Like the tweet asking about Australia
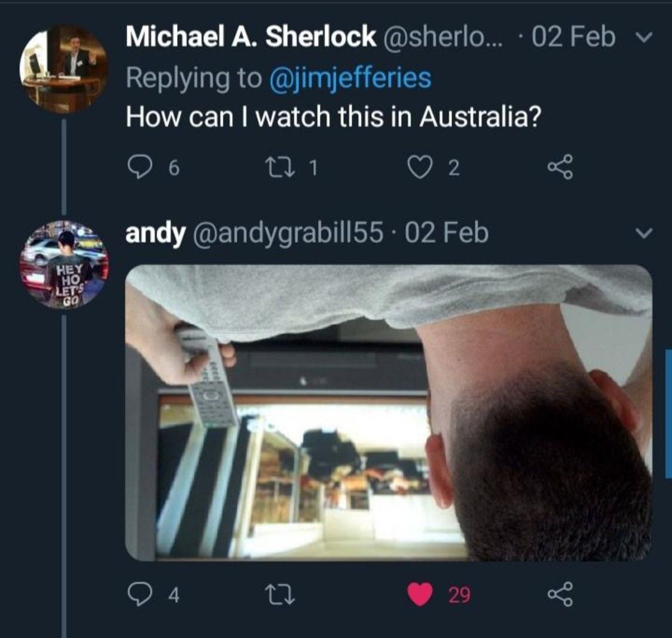The width and height of the screenshot is (672, 638). (x=417, y=167)
